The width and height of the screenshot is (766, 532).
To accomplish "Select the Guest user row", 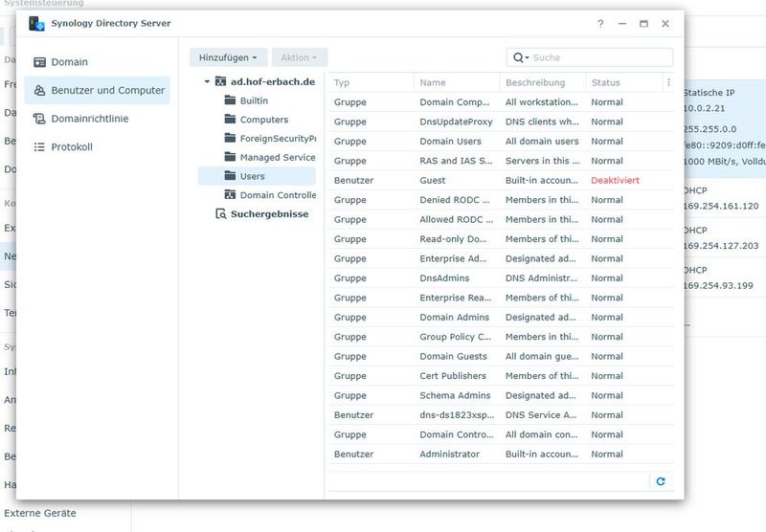I will tap(502, 180).
